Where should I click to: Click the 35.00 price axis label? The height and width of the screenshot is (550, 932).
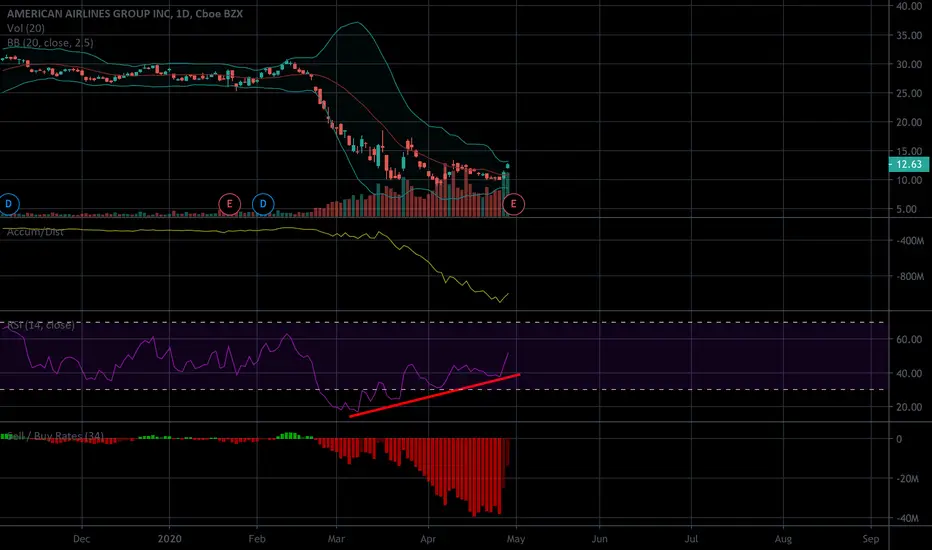coord(909,35)
